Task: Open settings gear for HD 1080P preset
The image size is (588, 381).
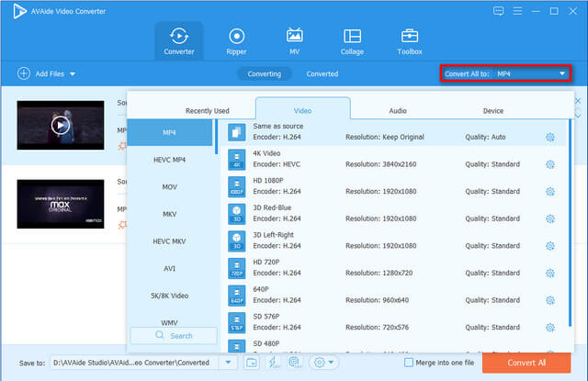Action: pos(550,192)
